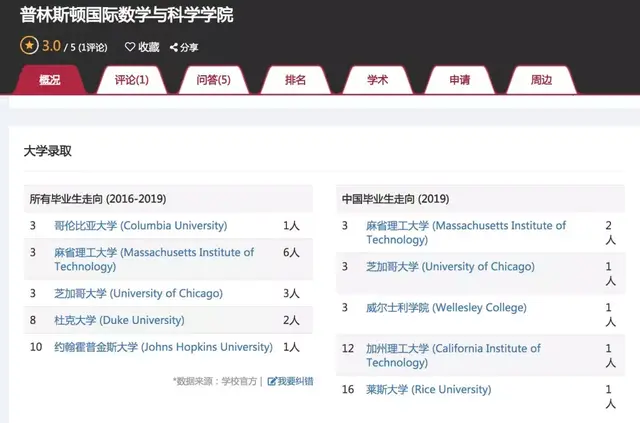The image size is (640, 423).
Task: Click the 分享 button text
Action: point(189,48)
